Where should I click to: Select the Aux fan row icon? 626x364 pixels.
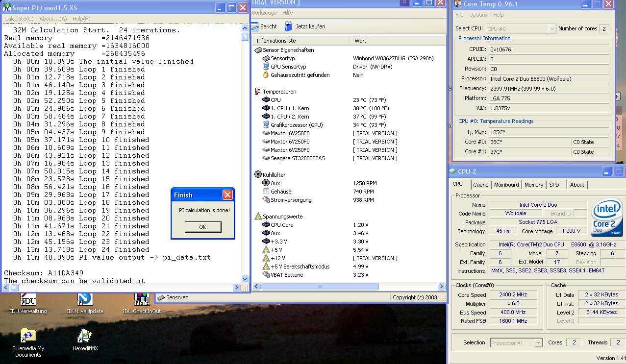[266, 183]
